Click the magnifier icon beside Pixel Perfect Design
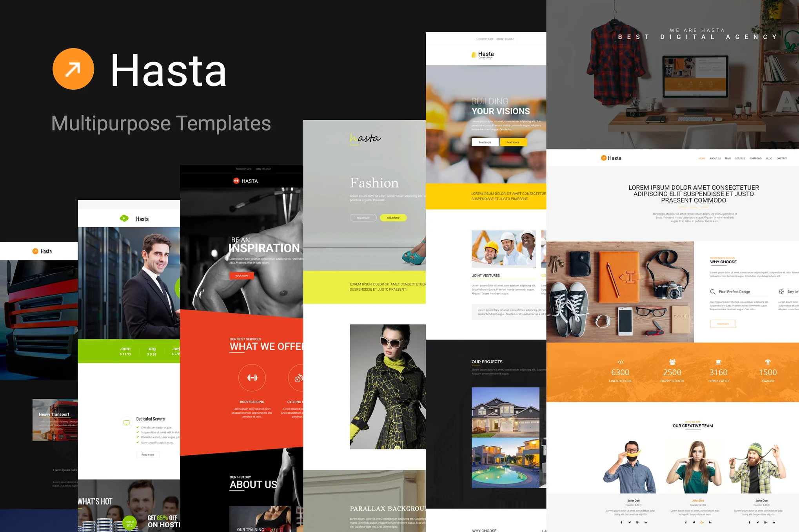 pos(713,292)
